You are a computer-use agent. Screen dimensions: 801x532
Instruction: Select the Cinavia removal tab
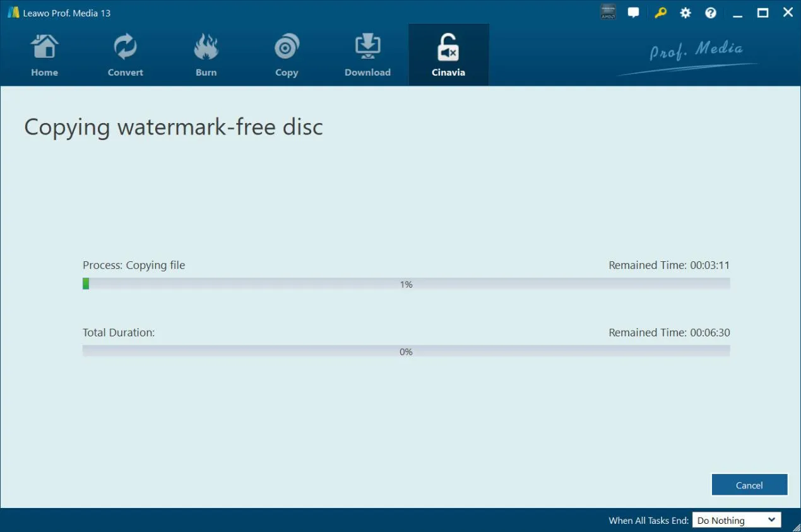(448, 56)
